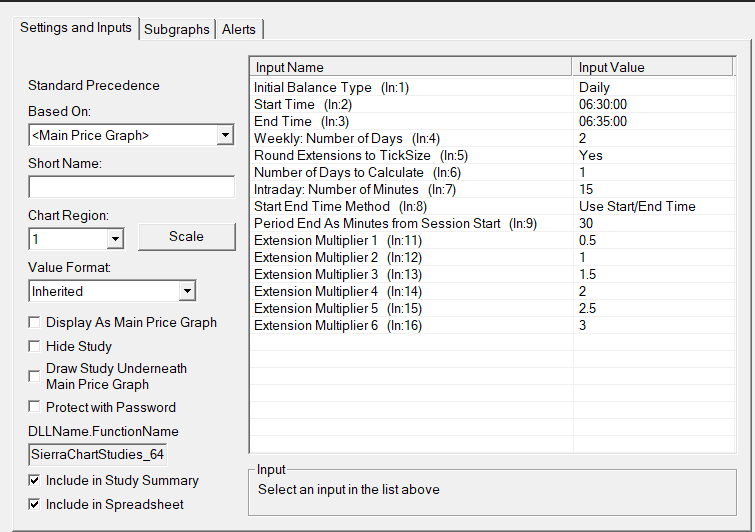Enable Protect with Password option

(36, 407)
